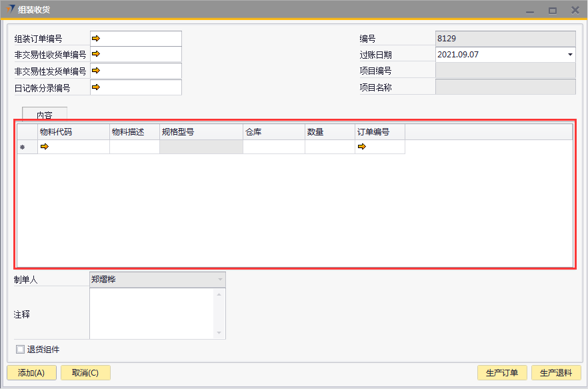The height and width of the screenshot is (389, 588).
Task: Click into the 注释 text area
Action: click(x=151, y=314)
